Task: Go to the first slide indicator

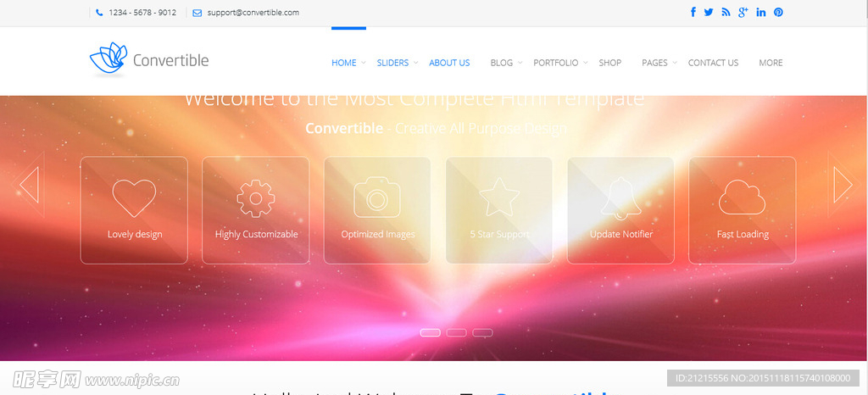Action: [x=431, y=332]
